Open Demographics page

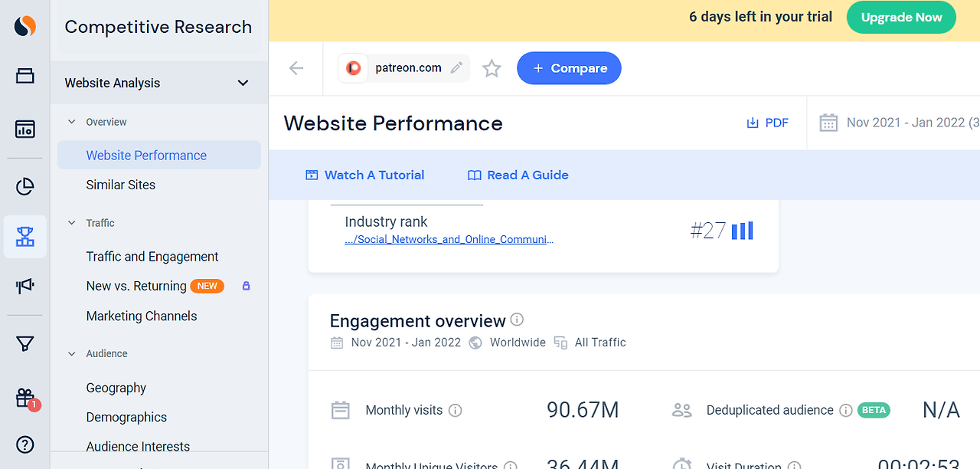coord(126,418)
